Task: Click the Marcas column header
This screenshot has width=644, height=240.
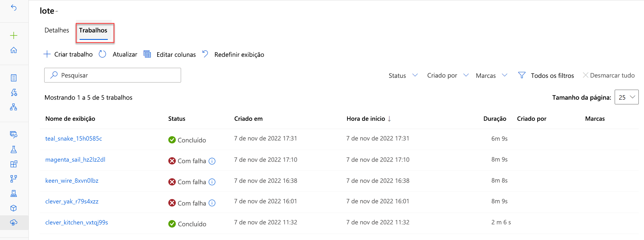Action: click(595, 119)
